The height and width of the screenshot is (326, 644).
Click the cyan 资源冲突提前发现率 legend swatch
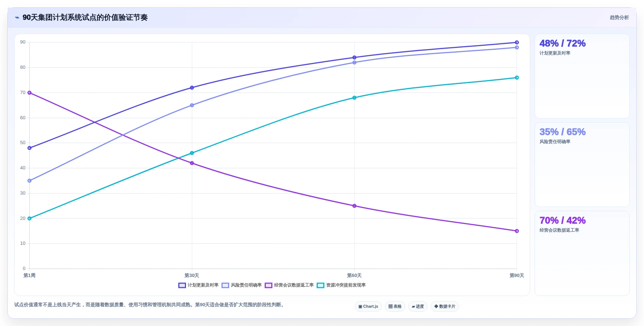tap(320, 285)
